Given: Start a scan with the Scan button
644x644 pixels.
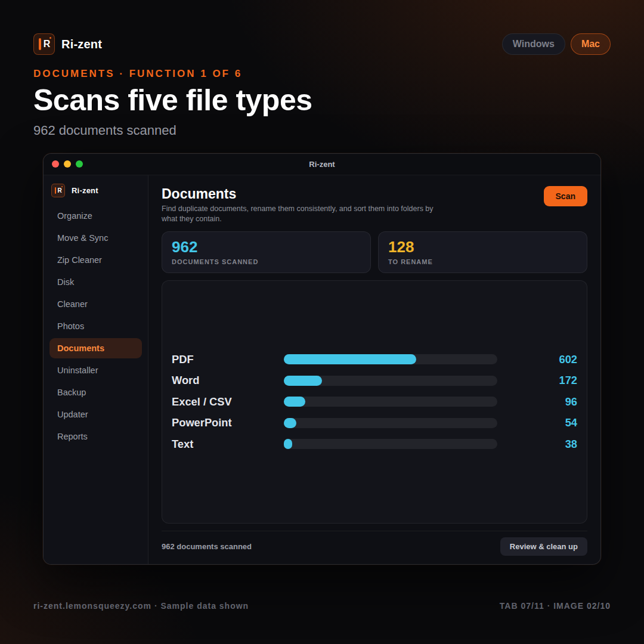Looking at the screenshot, I should [x=565, y=196].
